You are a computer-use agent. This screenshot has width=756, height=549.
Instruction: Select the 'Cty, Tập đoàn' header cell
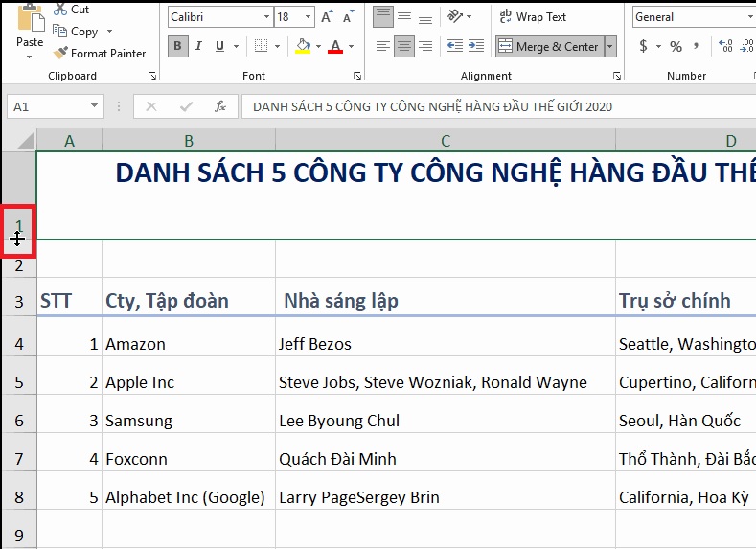pyautogui.click(x=189, y=297)
